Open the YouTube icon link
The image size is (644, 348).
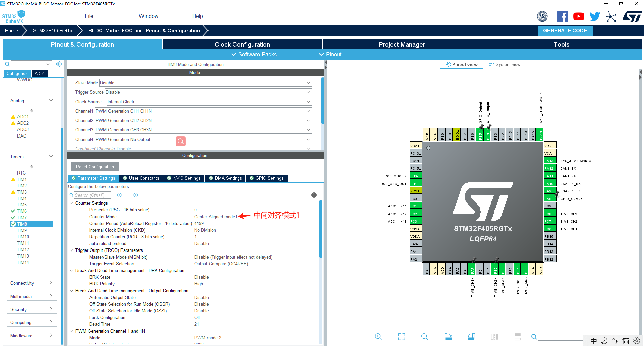579,16
